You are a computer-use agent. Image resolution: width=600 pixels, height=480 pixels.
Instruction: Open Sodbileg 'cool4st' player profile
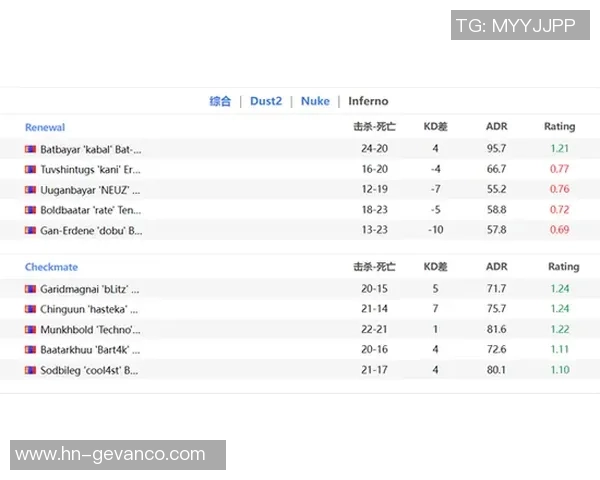tap(90, 370)
